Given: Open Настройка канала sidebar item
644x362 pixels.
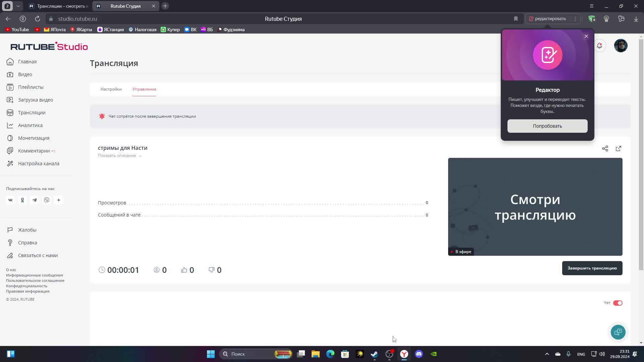Looking at the screenshot, I should (x=33, y=164).
